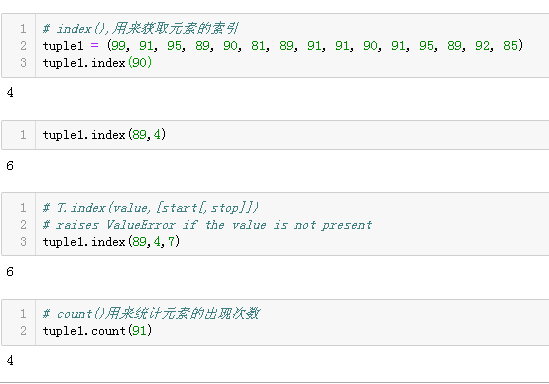The image size is (549, 384).
Task: Click line number 2 in the first cell gutter
Action: 23,46
